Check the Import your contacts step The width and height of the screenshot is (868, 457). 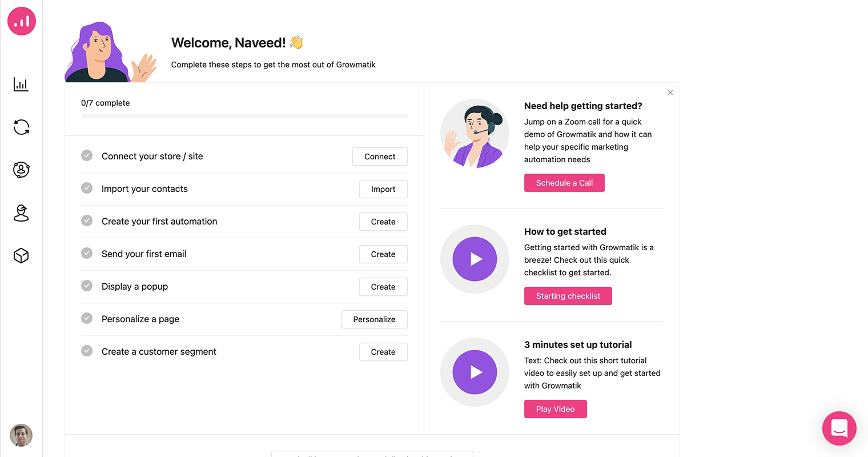point(87,188)
